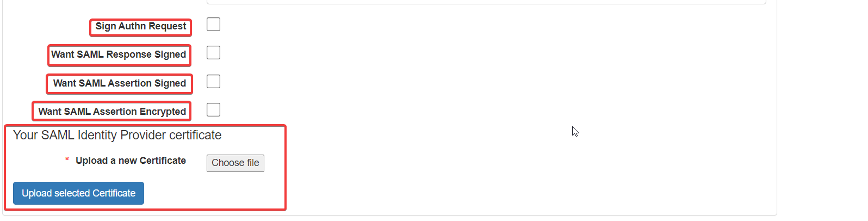The width and height of the screenshot is (868, 221).
Task: Click the Upload a new Certificate label
Action: [131, 161]
